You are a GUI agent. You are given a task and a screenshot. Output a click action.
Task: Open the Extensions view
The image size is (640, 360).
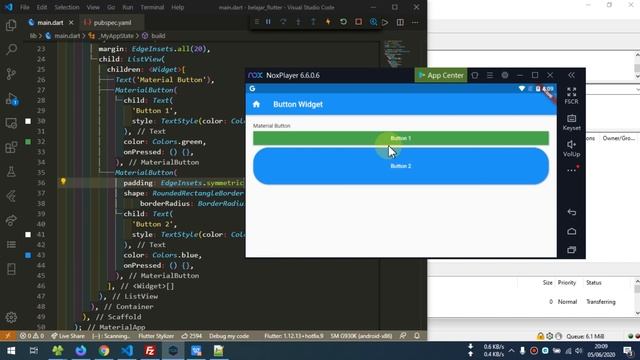[11, 147]
